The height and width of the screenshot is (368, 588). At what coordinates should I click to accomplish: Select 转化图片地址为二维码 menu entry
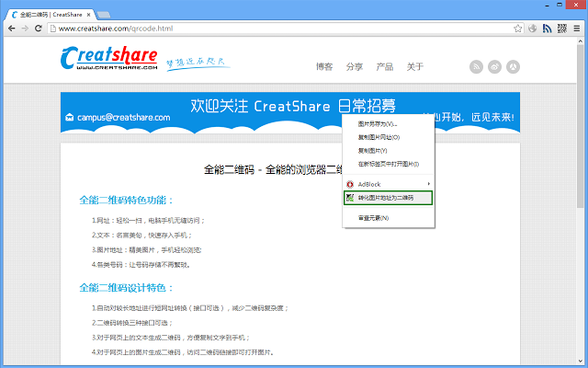(x=388, y=198)
